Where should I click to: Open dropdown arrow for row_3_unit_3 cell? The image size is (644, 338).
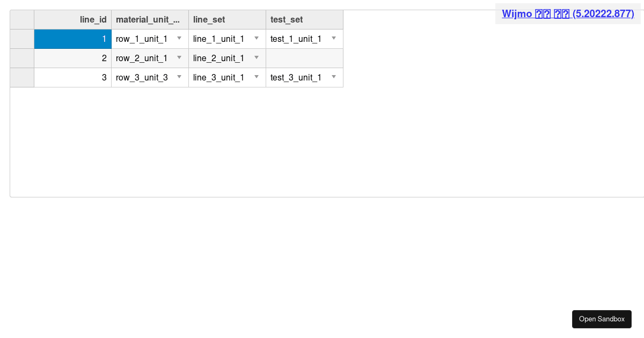pos(179,77)
